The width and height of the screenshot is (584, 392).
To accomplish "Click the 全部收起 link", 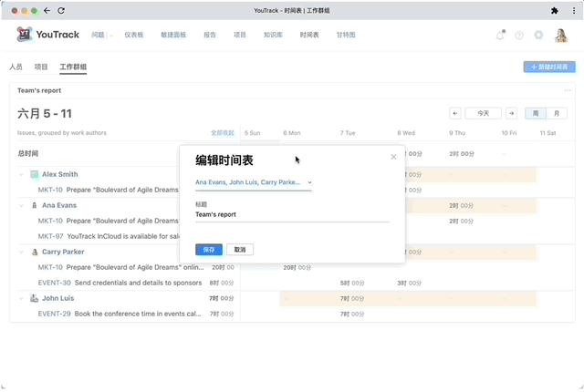I will pyautogui.click(x=223, y=133).
